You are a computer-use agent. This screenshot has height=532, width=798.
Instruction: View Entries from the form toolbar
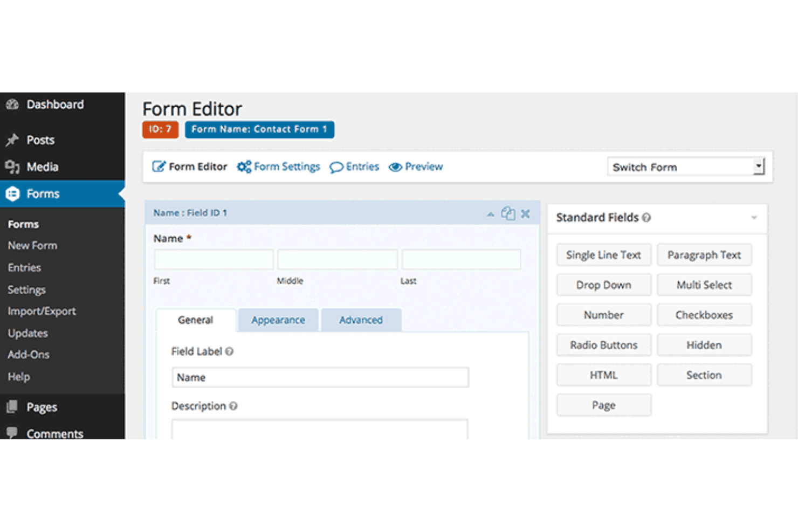click(x=354, y=167)
